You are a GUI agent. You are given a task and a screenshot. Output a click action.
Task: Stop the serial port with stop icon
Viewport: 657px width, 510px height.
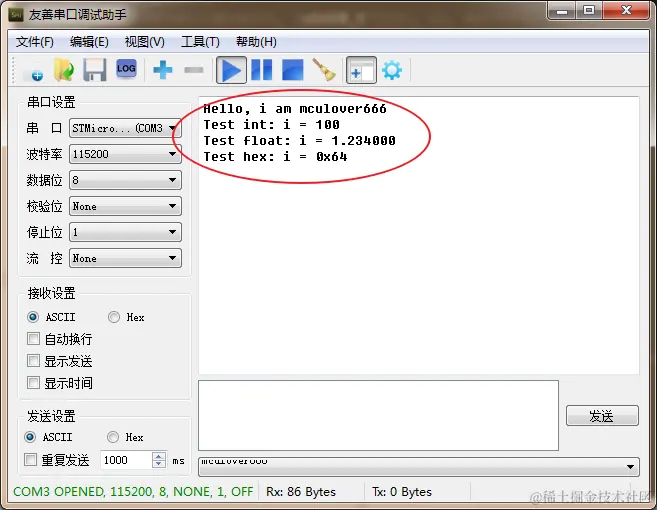292,70
